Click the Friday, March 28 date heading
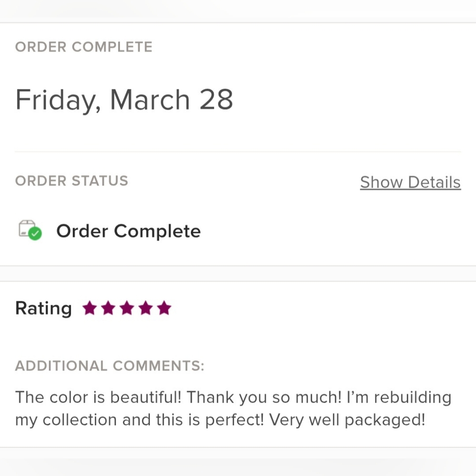Image resolution: width=476 pixels, height=476 pixels. coord(124,99)
